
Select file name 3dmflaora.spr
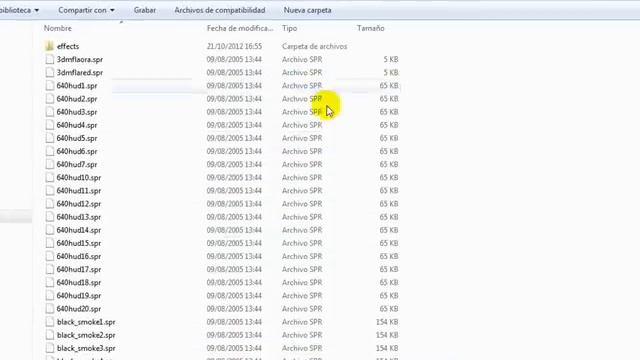tap(80, 60)
